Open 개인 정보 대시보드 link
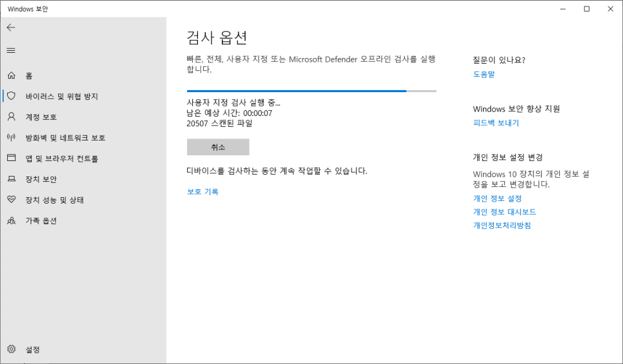This screenshot has height=364, width=623. click(504, 211)
